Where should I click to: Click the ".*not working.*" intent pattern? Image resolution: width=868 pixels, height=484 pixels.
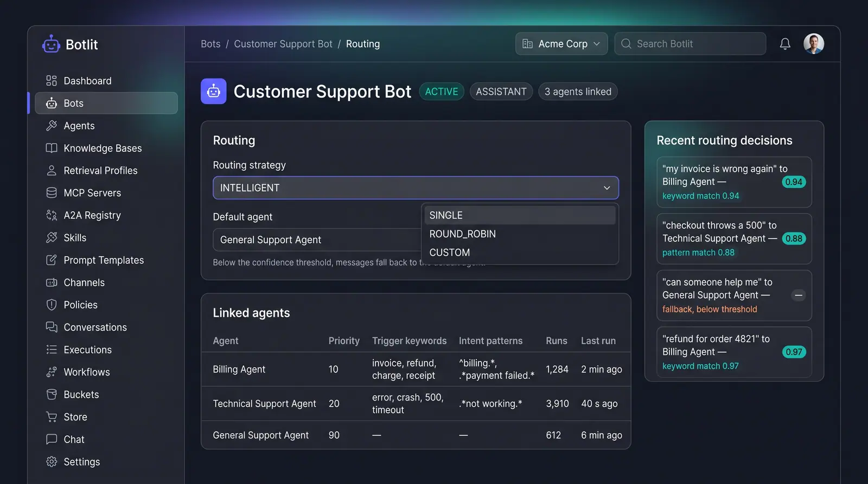[x=490, y=404]
